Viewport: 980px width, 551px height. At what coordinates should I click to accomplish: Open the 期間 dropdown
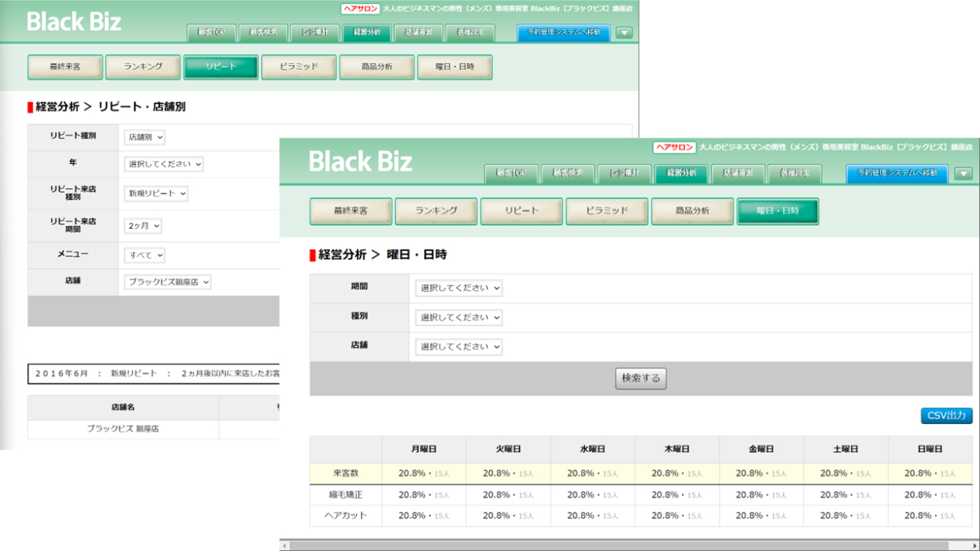(x=459, y=288)
